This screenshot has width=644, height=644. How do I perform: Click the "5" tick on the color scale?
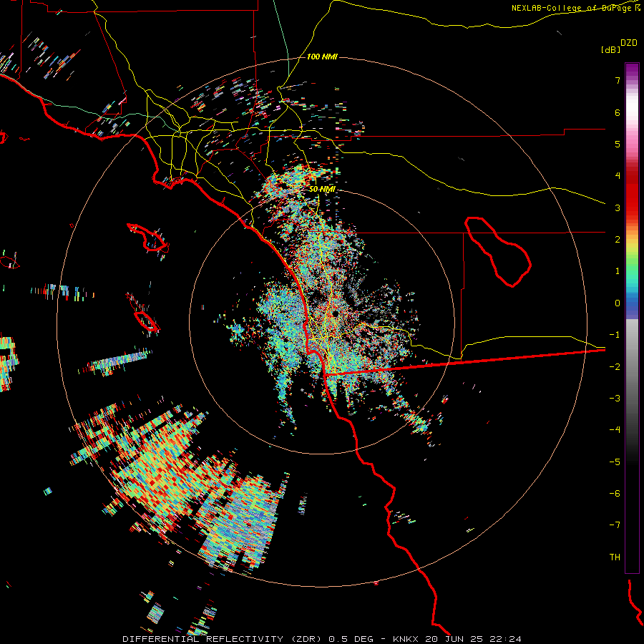[618, 144]
